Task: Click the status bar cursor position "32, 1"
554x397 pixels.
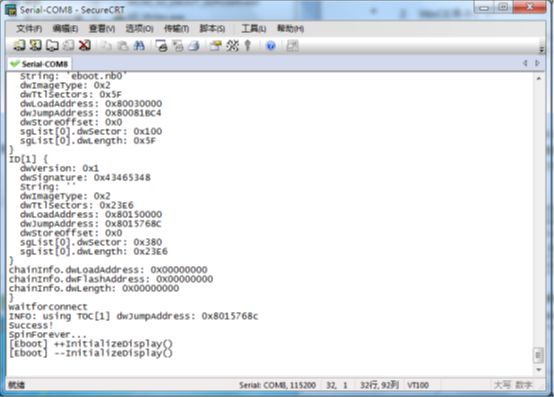Action: (x=336, y=385)
